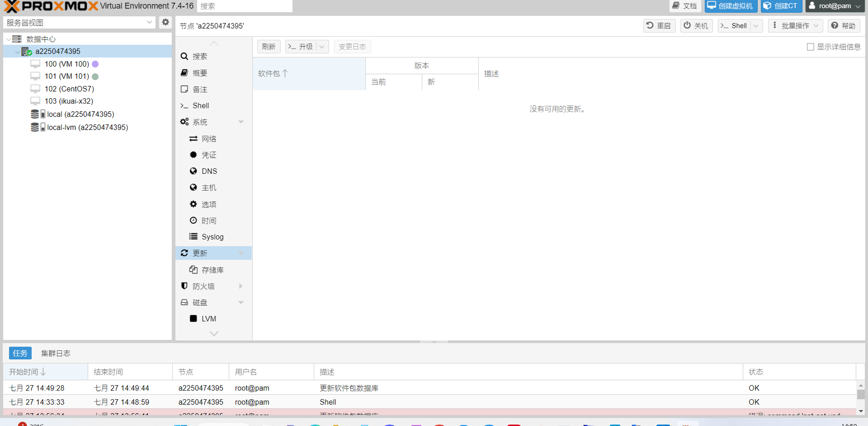This screenshot has height=426, width=868.
Task: Click the Create VM button
Action: pos(730,6)
